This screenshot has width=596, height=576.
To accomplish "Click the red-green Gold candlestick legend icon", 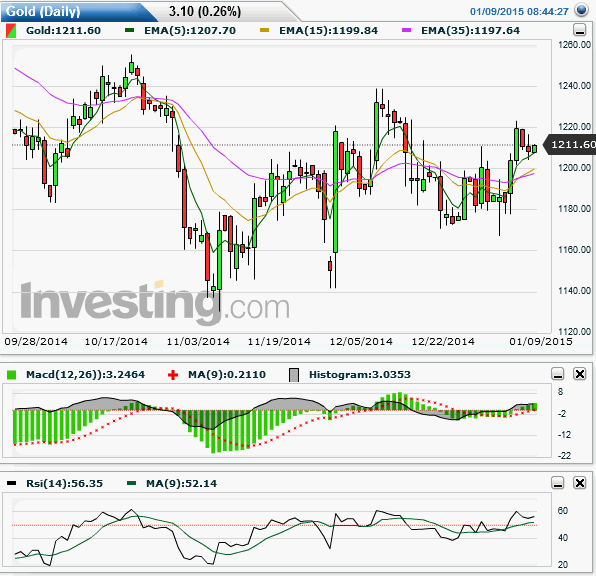I will (x=11, y=31).
